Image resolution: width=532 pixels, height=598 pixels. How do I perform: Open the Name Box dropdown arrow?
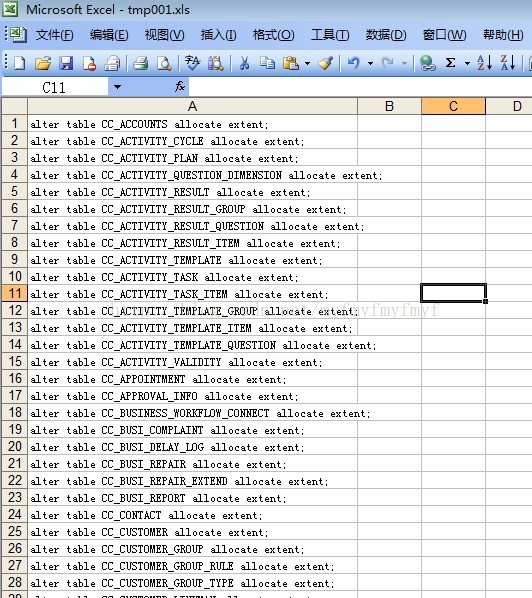pos(117,87)
